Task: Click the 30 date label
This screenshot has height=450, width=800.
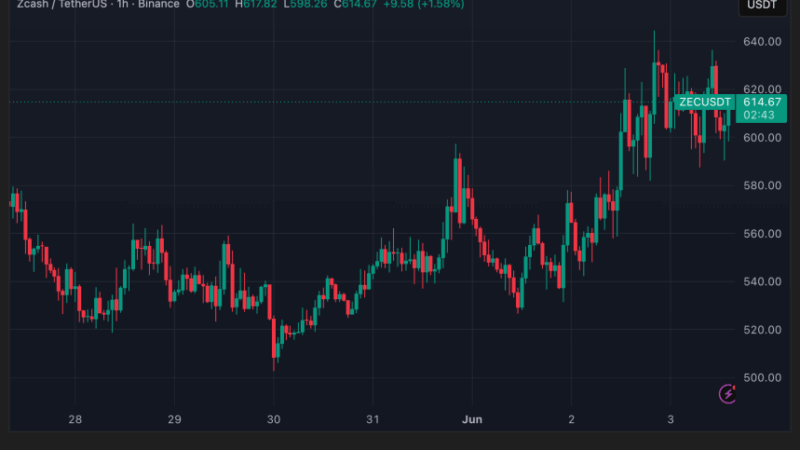Action: click(x=273, y=419)
